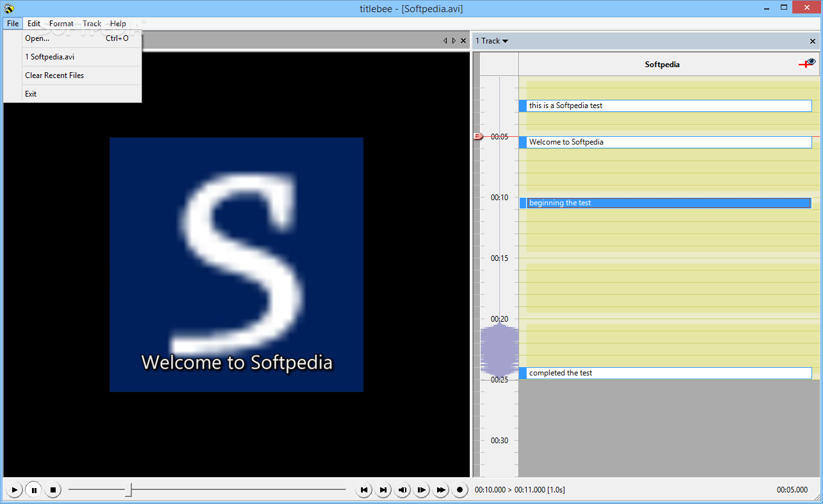Click the red playhead marker at 00:05
This screenshot has width=823, height=504.
click(478, 136)
